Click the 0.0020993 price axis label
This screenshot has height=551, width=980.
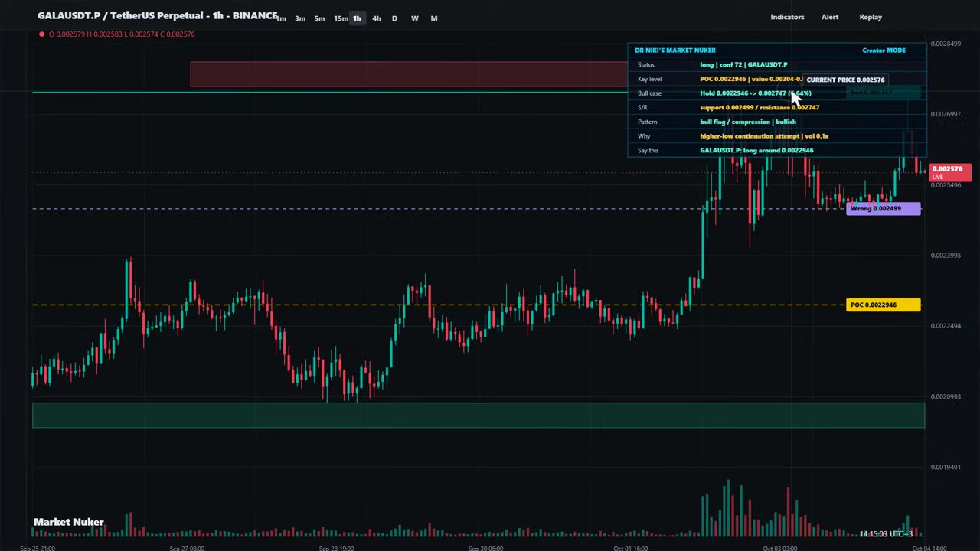click(946, 396)
